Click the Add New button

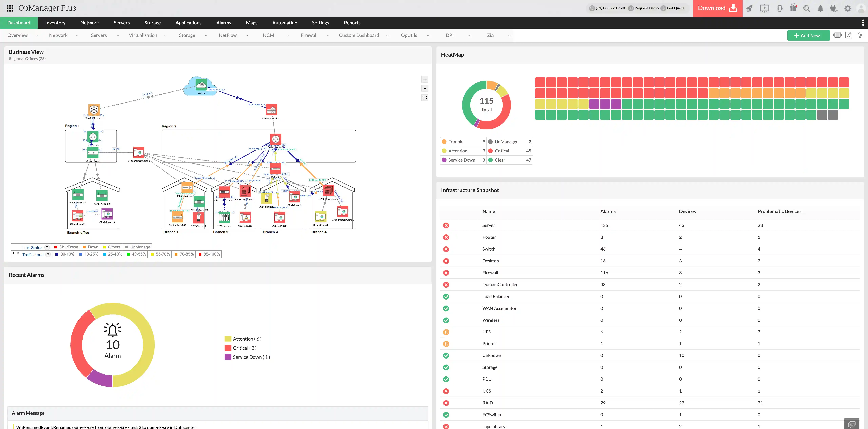tap(808, 35)
